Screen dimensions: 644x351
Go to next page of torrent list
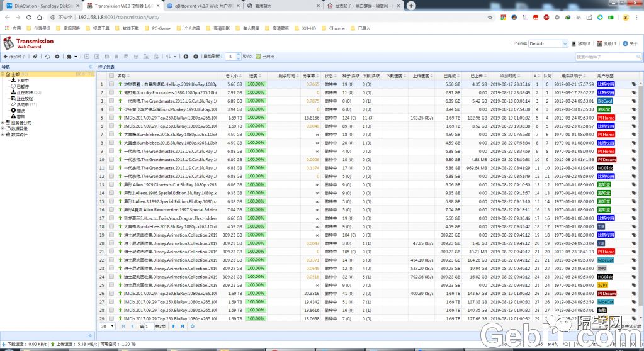tap(173, 326)
